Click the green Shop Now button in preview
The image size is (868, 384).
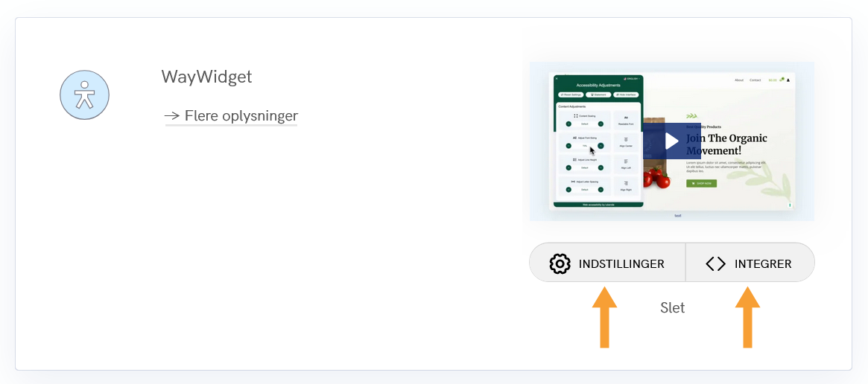[701, 183]
